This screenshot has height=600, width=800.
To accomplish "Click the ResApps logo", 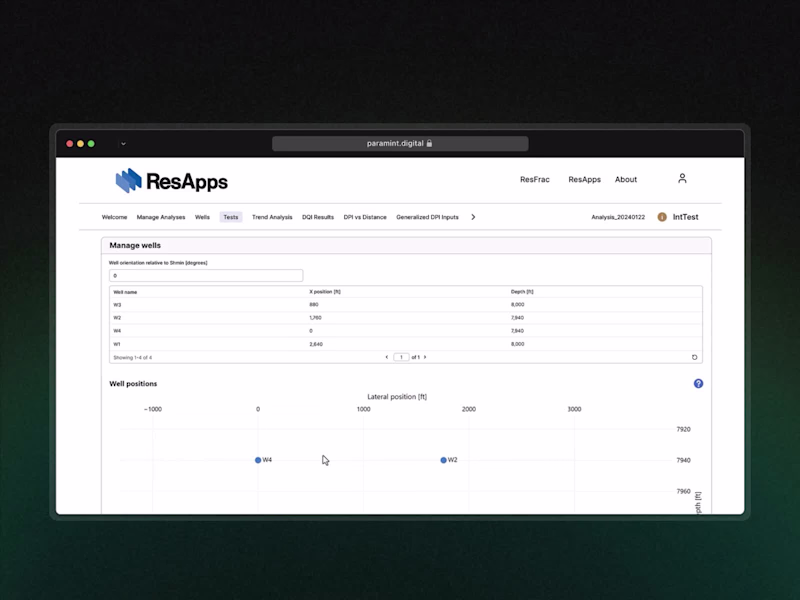I will [x=171, y=181].
